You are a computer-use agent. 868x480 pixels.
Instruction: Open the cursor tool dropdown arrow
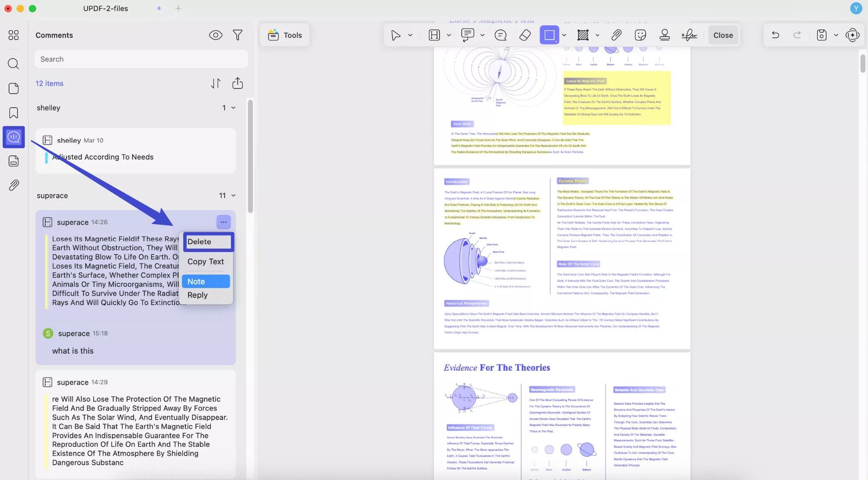[410, 35]
